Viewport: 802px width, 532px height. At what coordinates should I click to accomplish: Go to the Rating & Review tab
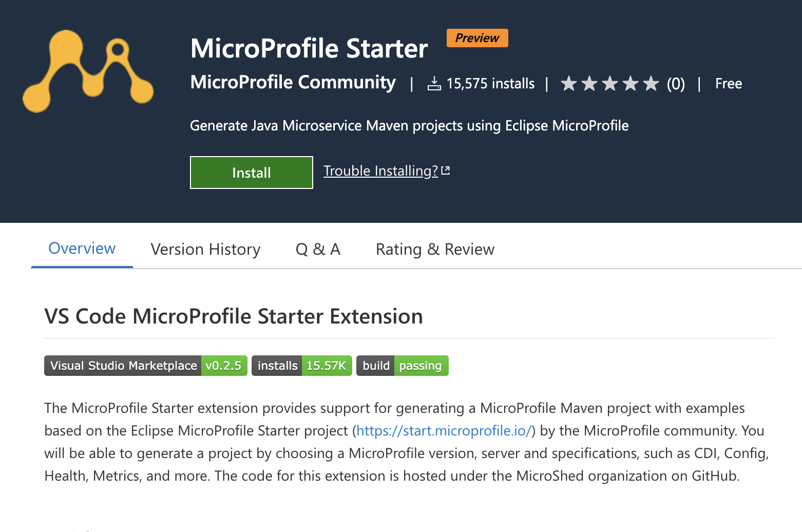click(435, 250)
